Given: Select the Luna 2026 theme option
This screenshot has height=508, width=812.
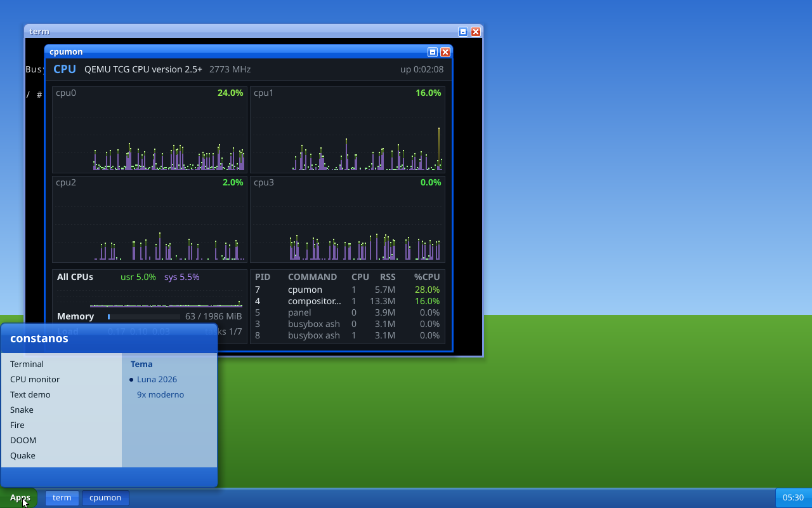Looking at the screenshot, I should [x=157, y=379].
